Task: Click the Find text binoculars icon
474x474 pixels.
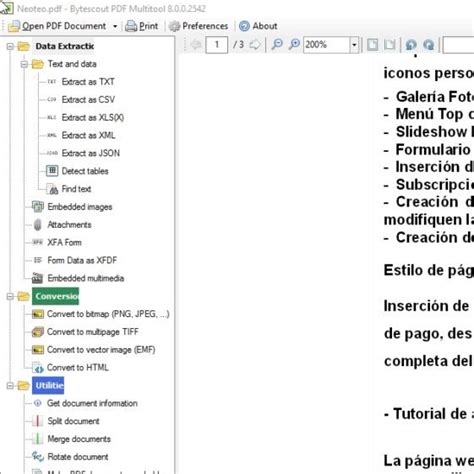Action: click(52, 189)
